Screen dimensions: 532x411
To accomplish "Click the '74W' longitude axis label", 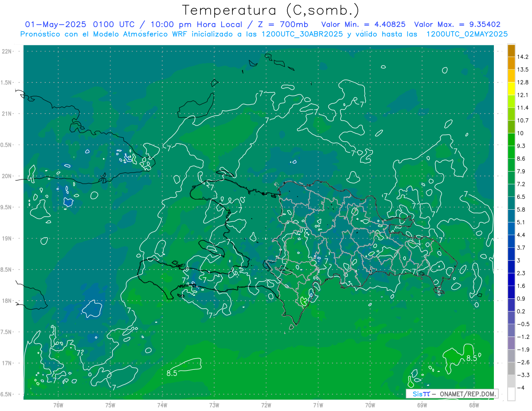I will 162,405.
